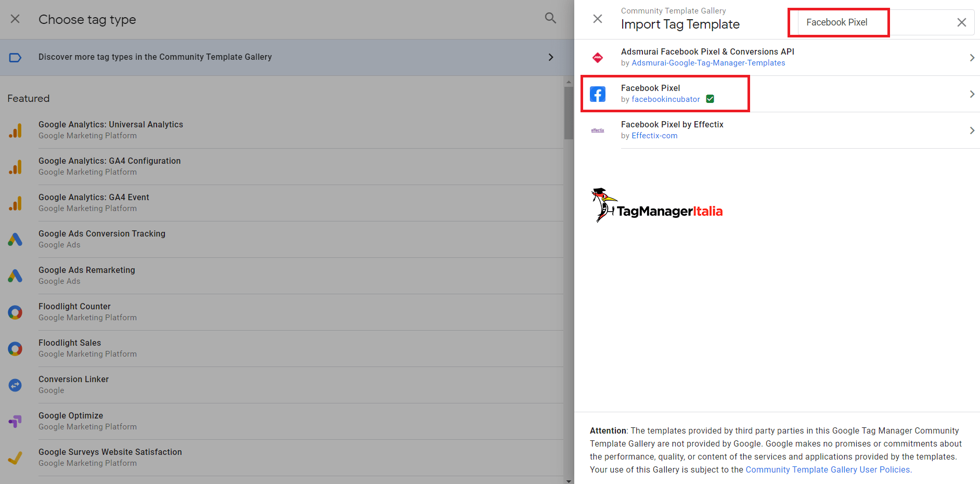Expand Discover more tag types chevron
This screenshot has height=484, width=980.
point(551,57)
